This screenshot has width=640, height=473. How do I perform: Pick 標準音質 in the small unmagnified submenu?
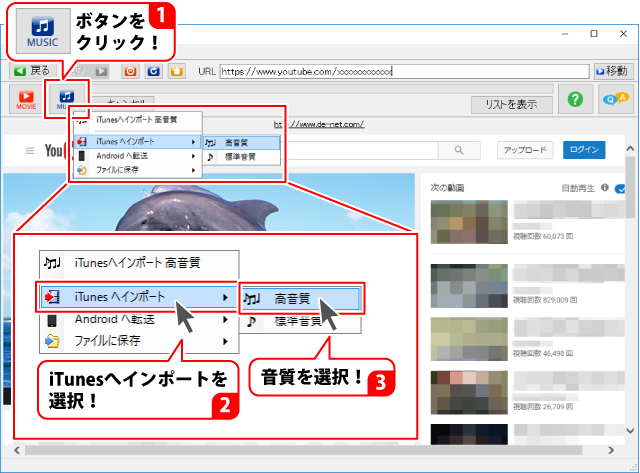(x=242, y=157)
